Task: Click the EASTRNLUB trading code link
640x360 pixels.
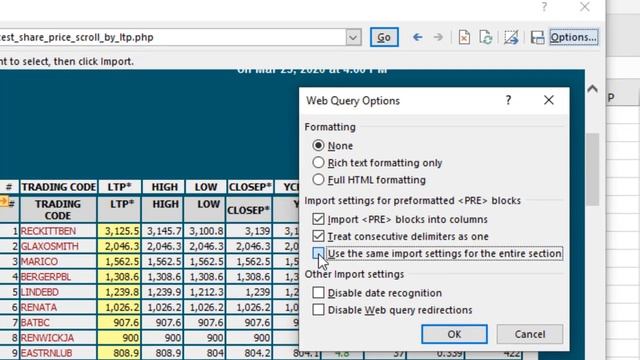Action: [x=46, y=353]
